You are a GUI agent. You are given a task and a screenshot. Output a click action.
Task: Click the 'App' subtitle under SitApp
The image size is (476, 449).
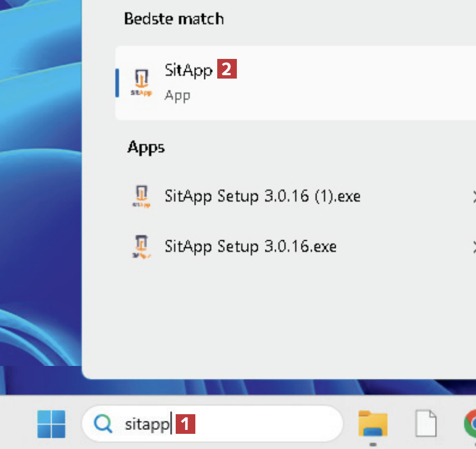177,95
